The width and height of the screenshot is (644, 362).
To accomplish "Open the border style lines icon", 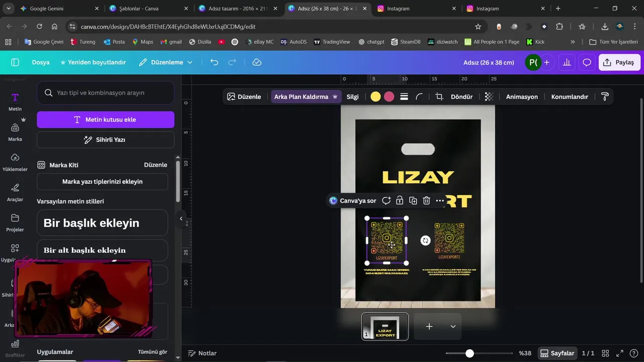I will coord(404,97).
